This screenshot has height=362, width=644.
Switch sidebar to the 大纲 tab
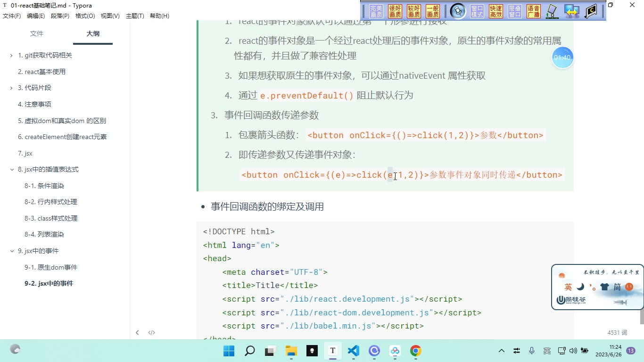point(93,34)
